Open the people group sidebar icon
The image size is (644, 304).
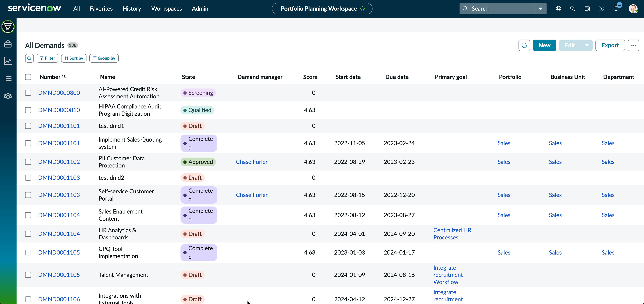[x=8, y=96]
